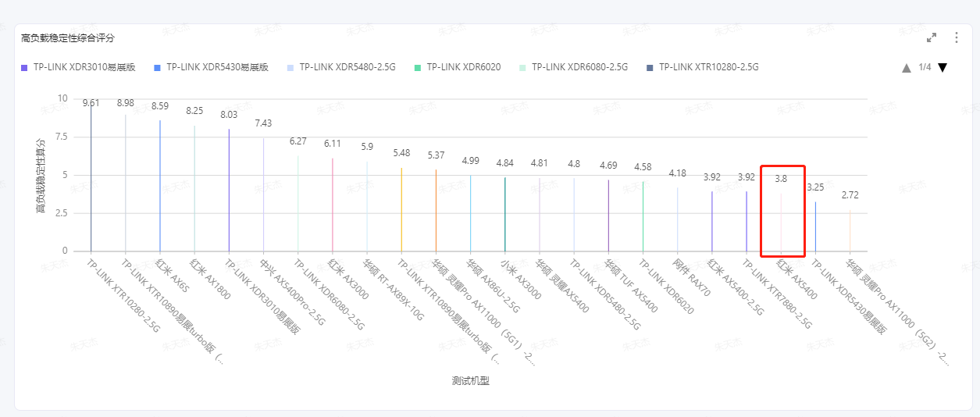Viewport: 980px width, 417px height.
Task: Click the 4.99 value label
Action: point(470,161)
